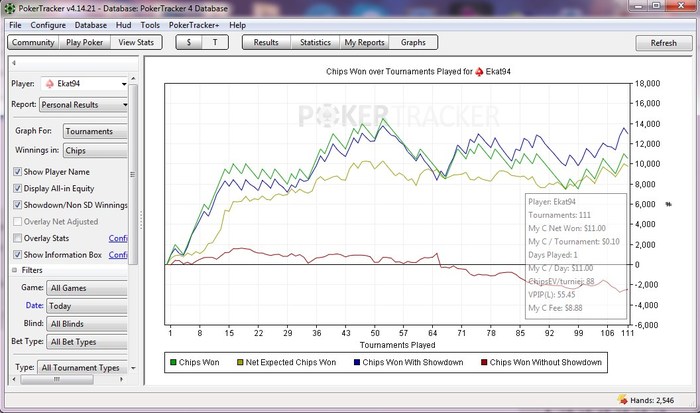The height and width of the screenshot is (413, 700).
Task: Click the graph title Chips Won over Tournaments
Action: [418, 71]
